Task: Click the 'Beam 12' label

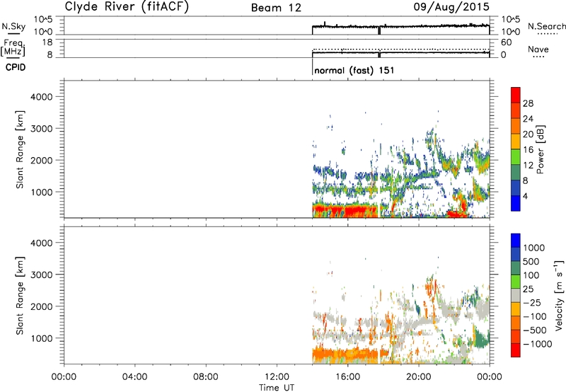Action: pyautogui.click(x=276, y=8)
